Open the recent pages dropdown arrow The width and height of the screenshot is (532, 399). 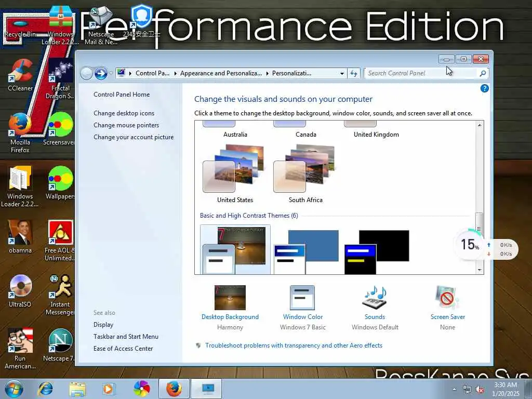click(x=111, y=73)
